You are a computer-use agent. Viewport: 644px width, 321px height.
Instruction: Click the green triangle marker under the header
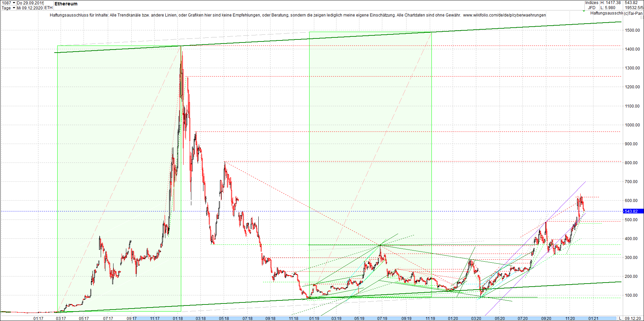click(584, 11)
